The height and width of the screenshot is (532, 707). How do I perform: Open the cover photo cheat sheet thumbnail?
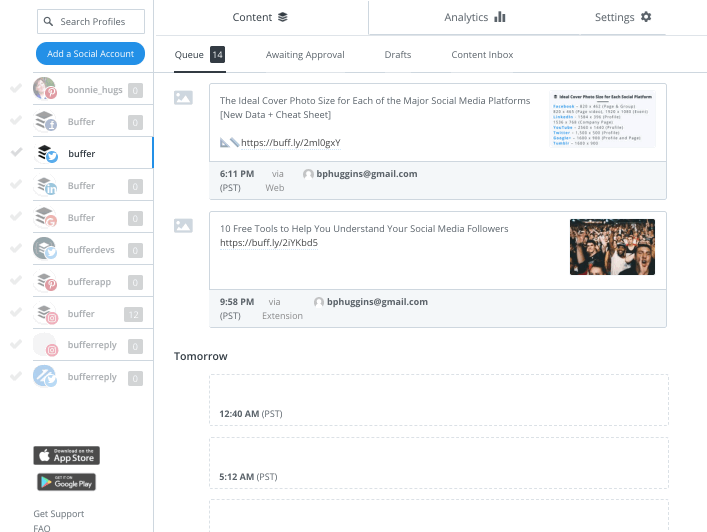[x=602, y=119]
